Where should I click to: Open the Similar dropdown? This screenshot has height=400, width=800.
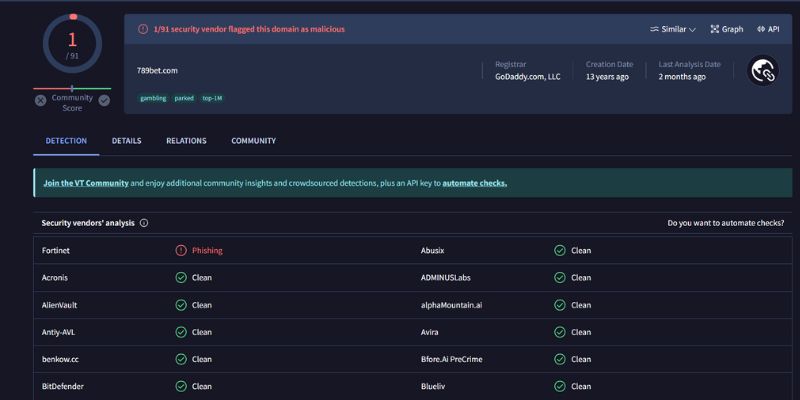(672, 29)
